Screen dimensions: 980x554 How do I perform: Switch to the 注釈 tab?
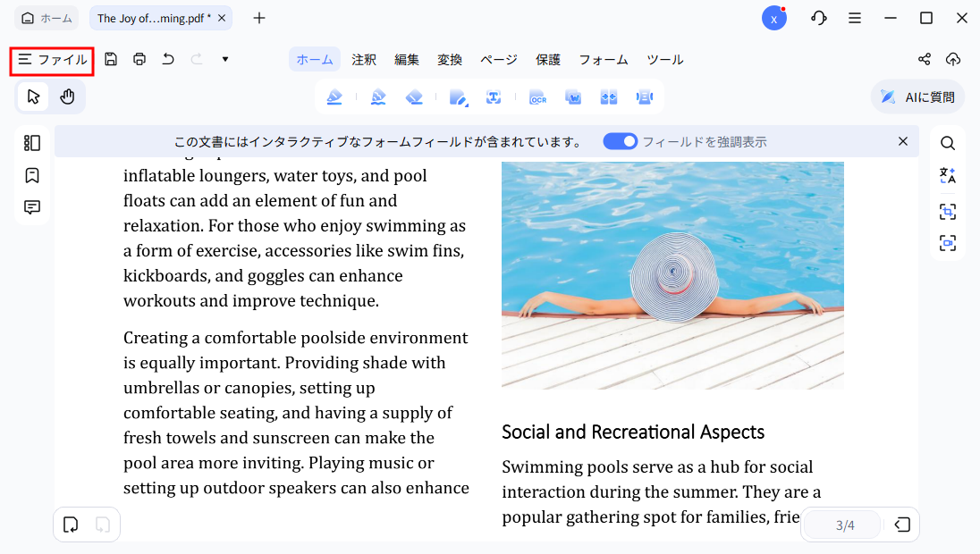pos(364,60)
